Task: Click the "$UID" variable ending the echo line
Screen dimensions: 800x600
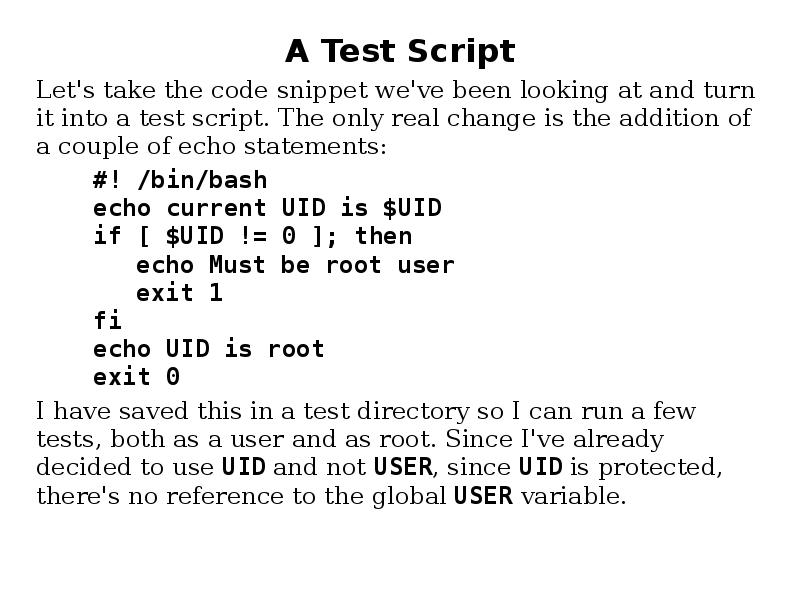Action: (x=412, y=208)
